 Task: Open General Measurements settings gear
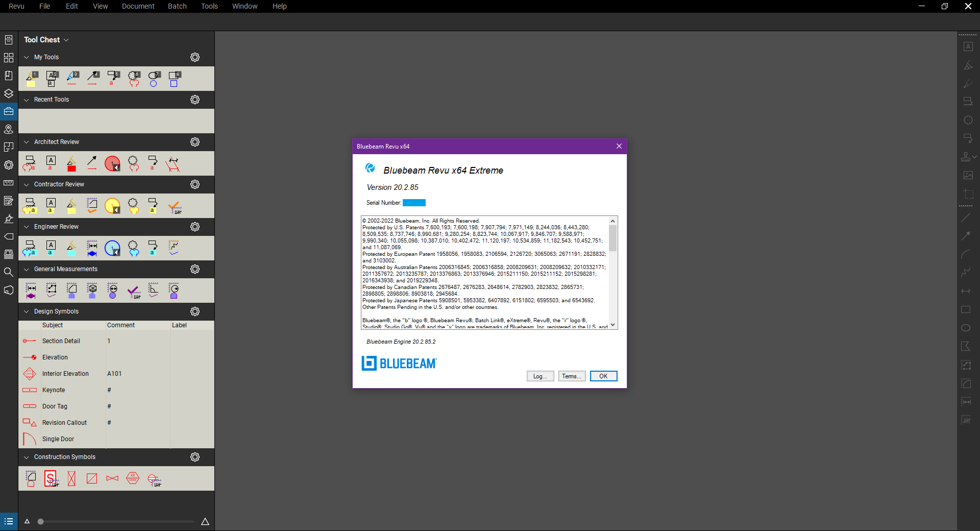(x=195, y=269)
